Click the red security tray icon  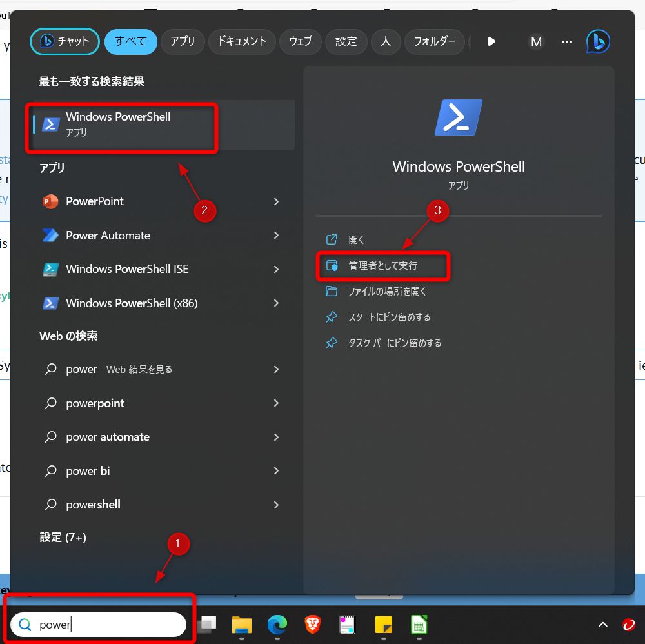coord(628,624)
